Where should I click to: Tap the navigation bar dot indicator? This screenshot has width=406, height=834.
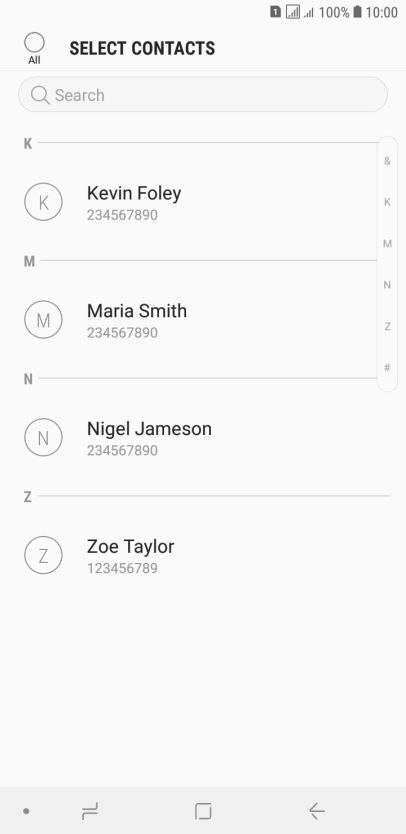tap(26, 811)
